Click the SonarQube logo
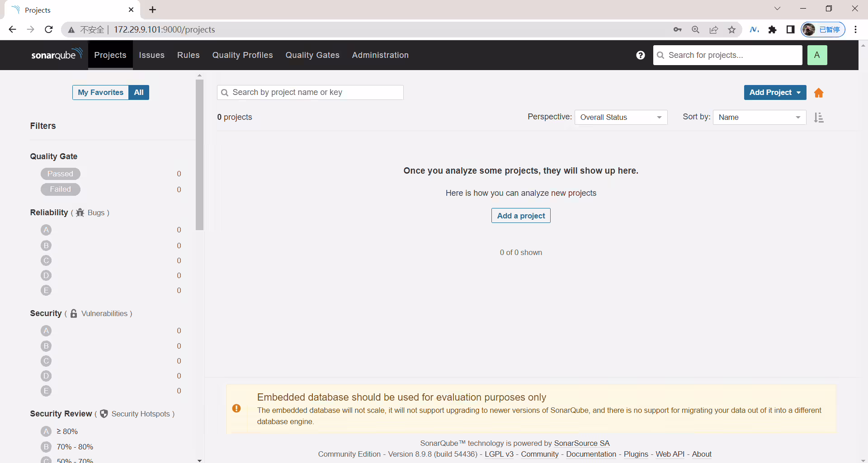The width and height of the screenshot is (868, 463). pos(57,55)
